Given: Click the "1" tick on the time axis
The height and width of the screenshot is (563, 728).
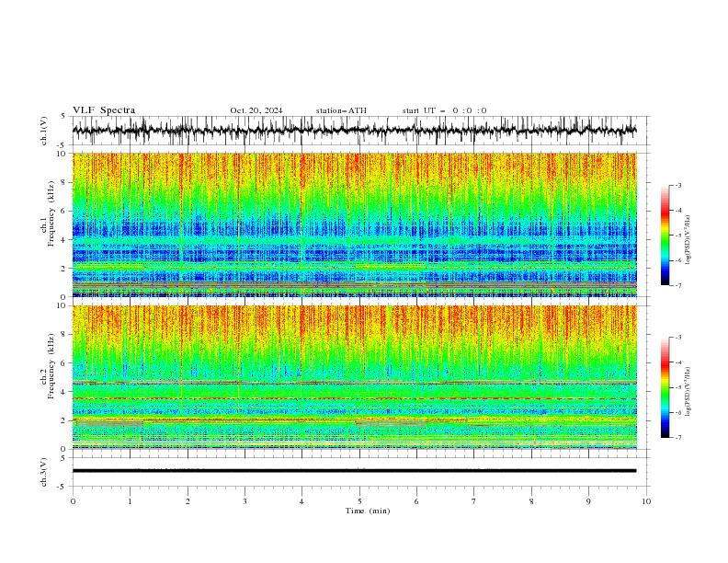Looking at the screenshot, I should [x=130, y=501].
